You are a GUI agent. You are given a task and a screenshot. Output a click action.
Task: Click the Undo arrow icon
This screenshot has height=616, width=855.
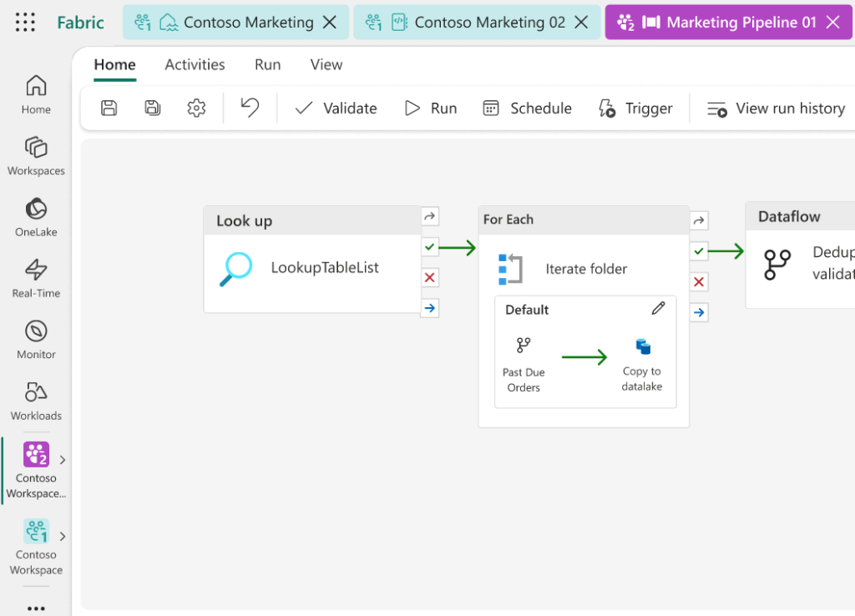(250, 107)
